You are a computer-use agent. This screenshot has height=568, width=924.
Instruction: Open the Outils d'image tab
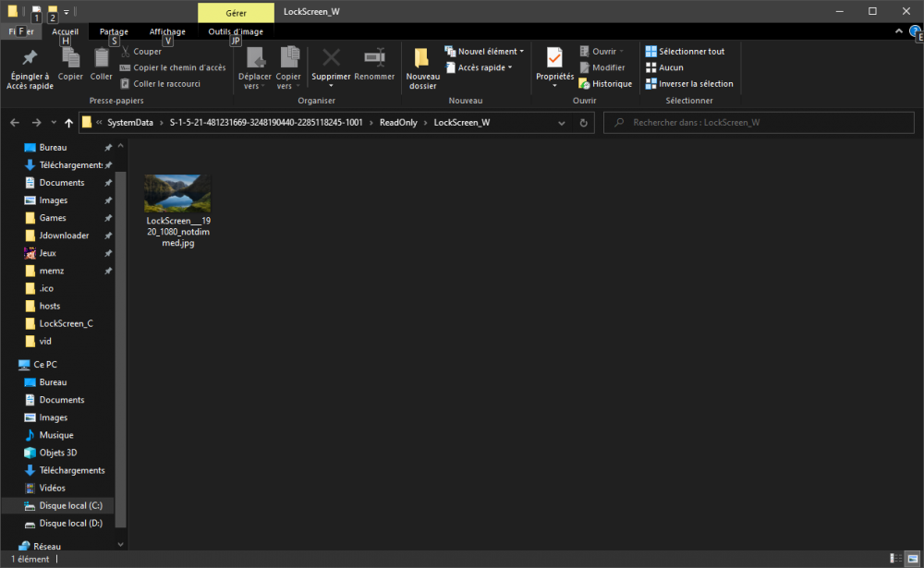click(x=236, y=31)
